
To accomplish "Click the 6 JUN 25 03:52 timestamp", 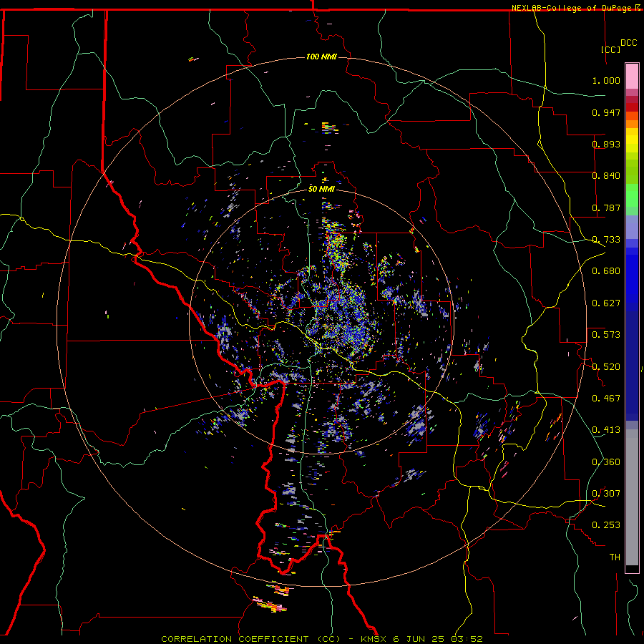I will click(437, 639).
